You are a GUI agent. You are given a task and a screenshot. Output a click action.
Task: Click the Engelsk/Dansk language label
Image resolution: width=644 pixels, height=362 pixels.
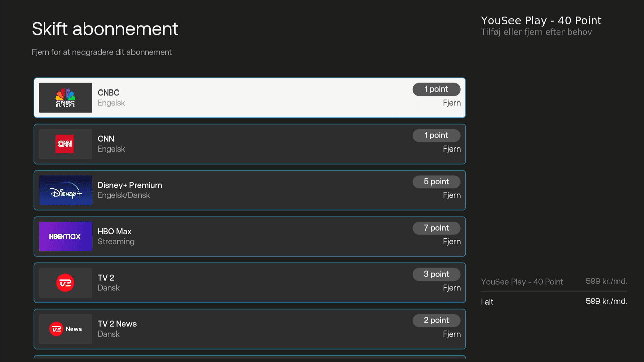123,195
